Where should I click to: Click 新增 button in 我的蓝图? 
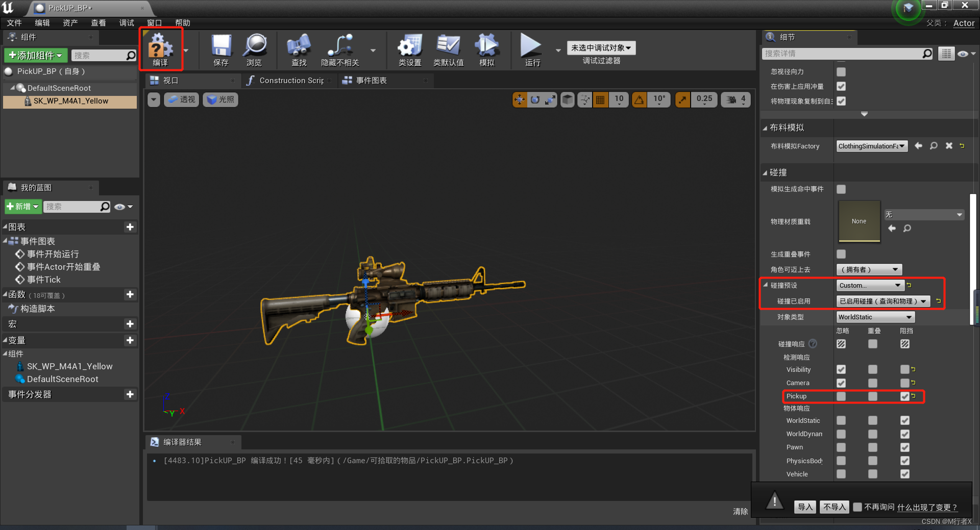(x=23, y=207)
